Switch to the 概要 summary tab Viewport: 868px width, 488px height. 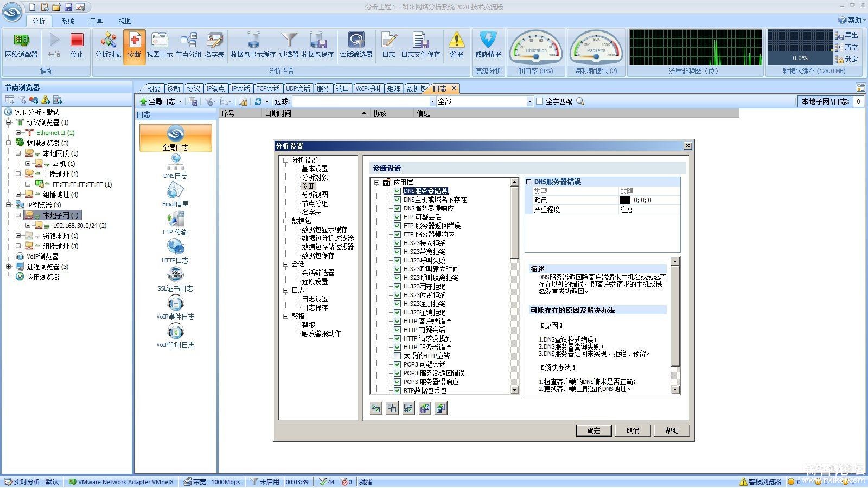tap(154, 88)
